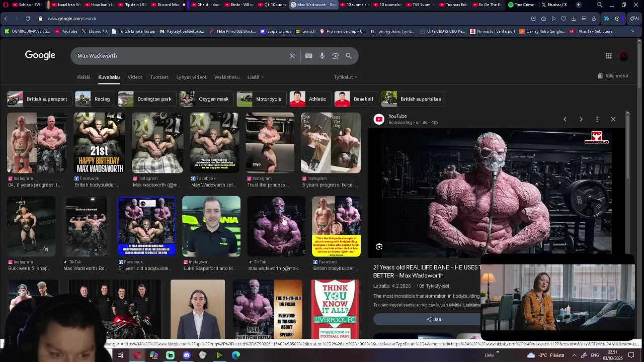644x362 pixels.
Task: Expand the bookmarks bar overflow chevron
Action: (632, 31)
